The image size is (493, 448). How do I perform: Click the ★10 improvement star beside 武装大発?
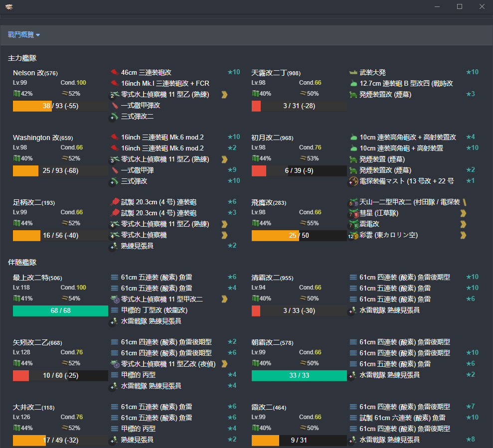[x=472, y=72]
